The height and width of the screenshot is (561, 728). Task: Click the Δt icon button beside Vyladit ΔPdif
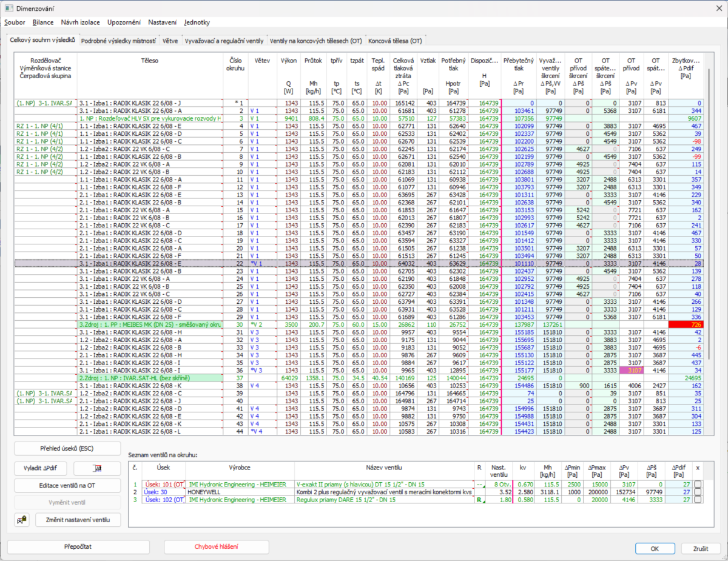(x=97, y=469)
